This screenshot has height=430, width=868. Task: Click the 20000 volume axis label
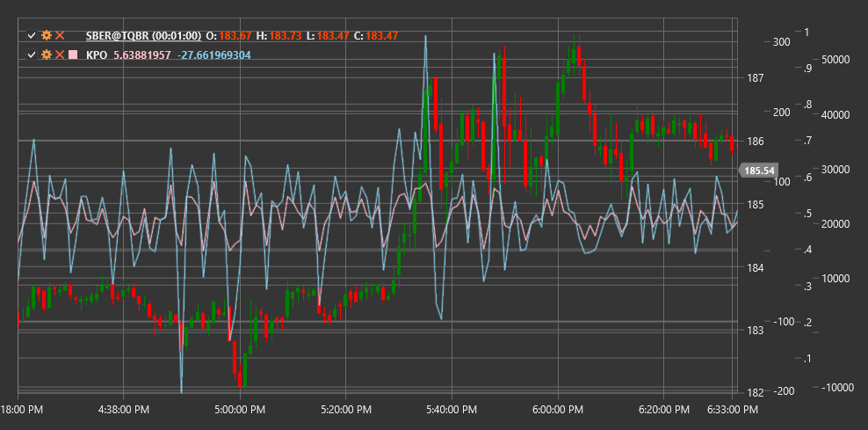[835, 224]
